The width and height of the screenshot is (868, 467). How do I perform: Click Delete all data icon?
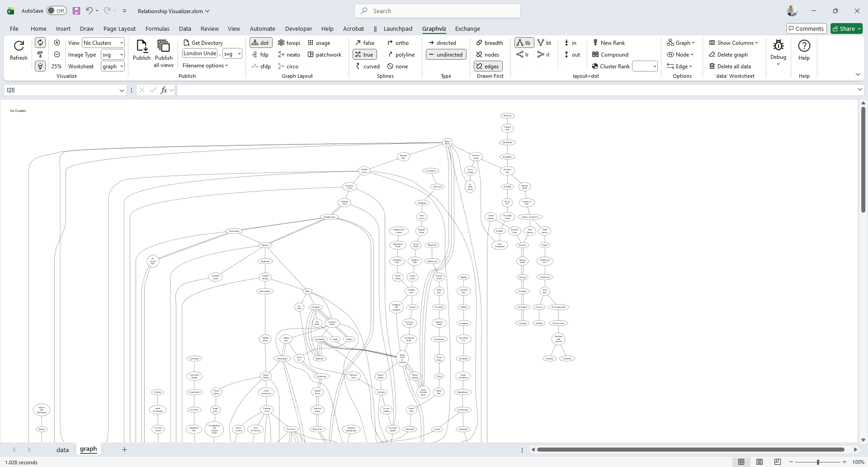coord(730,67)
